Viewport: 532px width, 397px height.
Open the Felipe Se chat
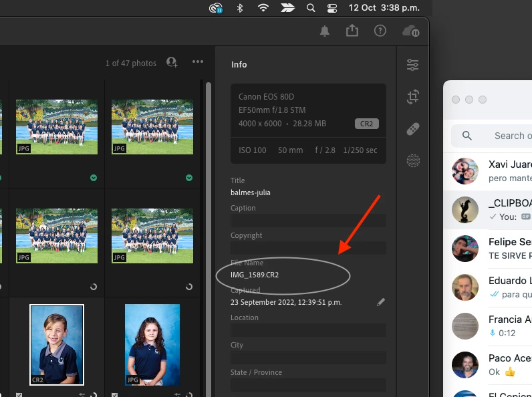coord(488,249)
